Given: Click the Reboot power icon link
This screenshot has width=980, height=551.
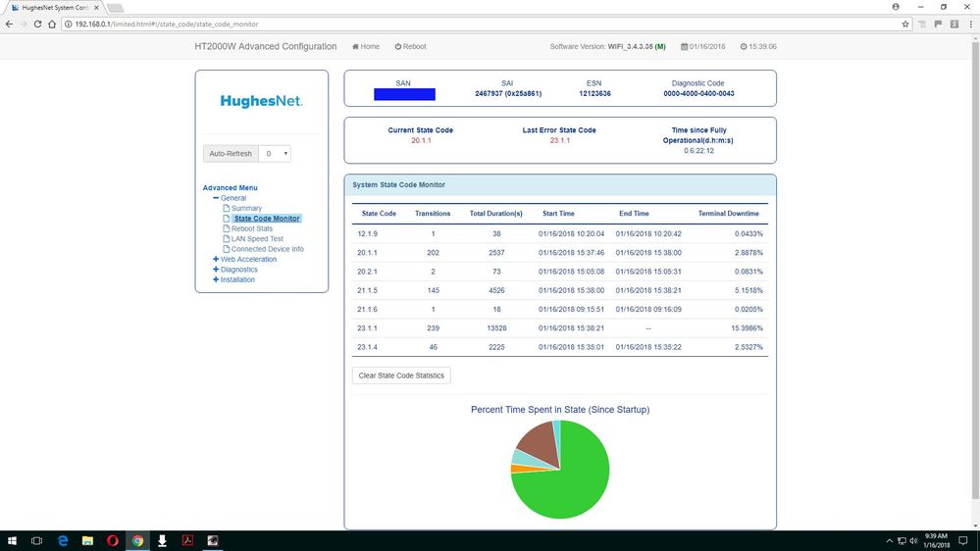Looking at the screenshot, I should (410, 46).
